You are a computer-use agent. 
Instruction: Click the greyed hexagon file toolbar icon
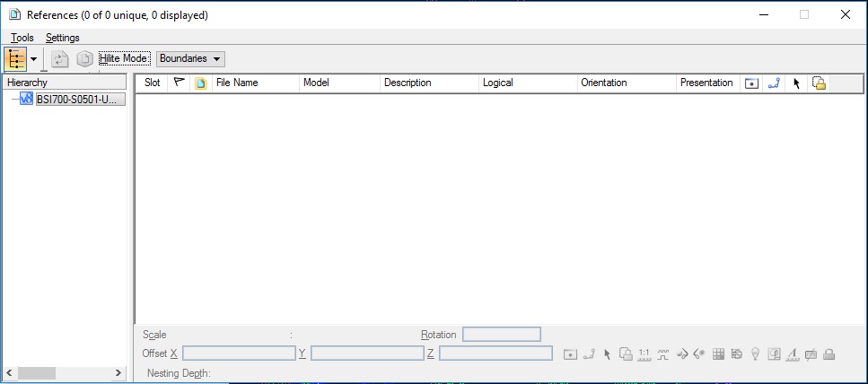pyautogui.click(x=84, y=58)
